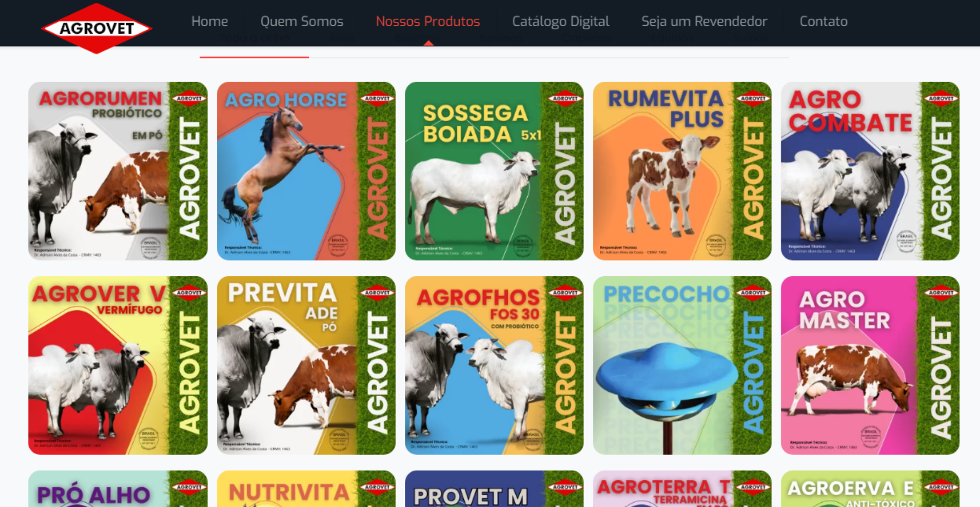
Task: Open Agrorumen Probiótico product card
Action: 118,171
